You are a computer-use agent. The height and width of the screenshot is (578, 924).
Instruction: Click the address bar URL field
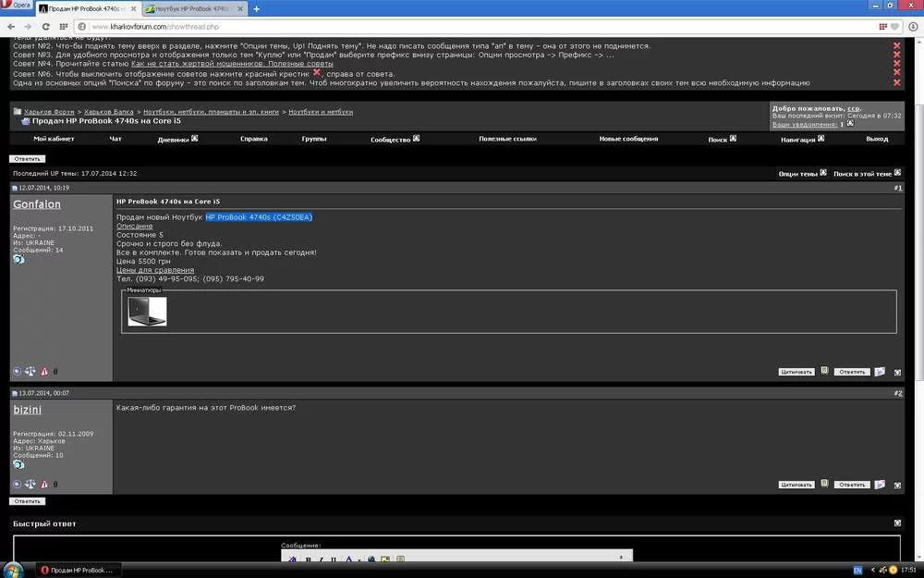pyautogui.click(x=471, y=27)
